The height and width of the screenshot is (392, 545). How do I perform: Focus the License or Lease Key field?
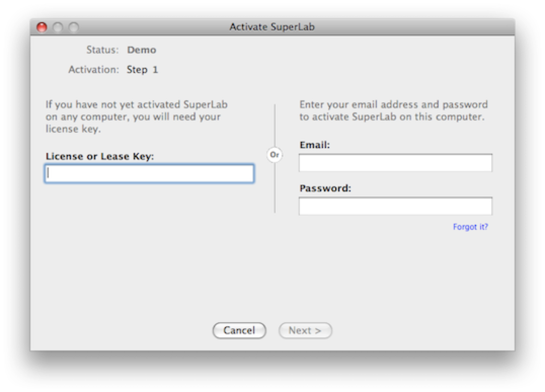pyautogui.click(x=149, y=174)
